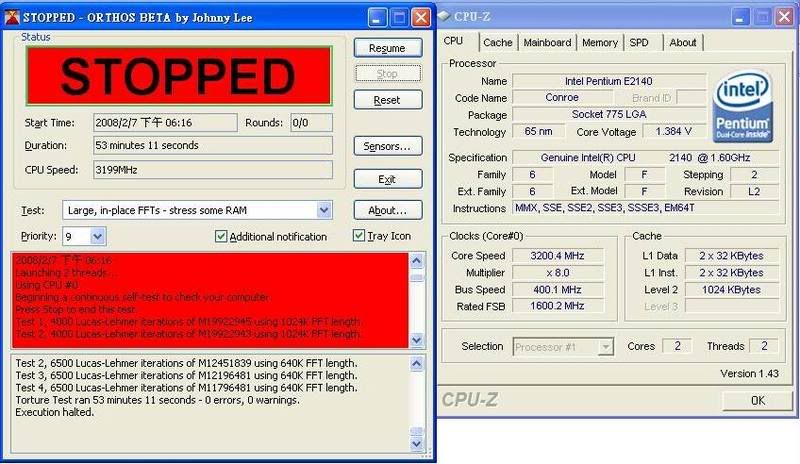Switch to the About tab in CPU-Z

683,42
